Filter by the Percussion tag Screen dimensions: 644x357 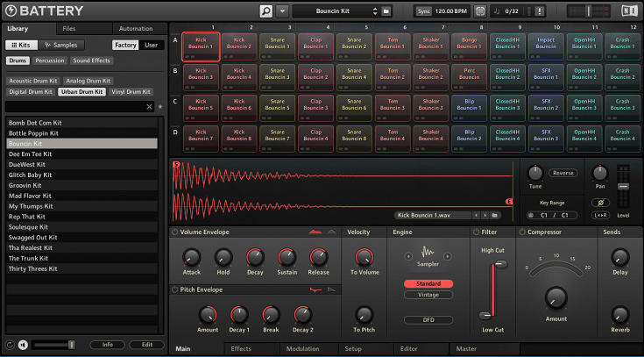pyautogui.click(x=50, y=61)
